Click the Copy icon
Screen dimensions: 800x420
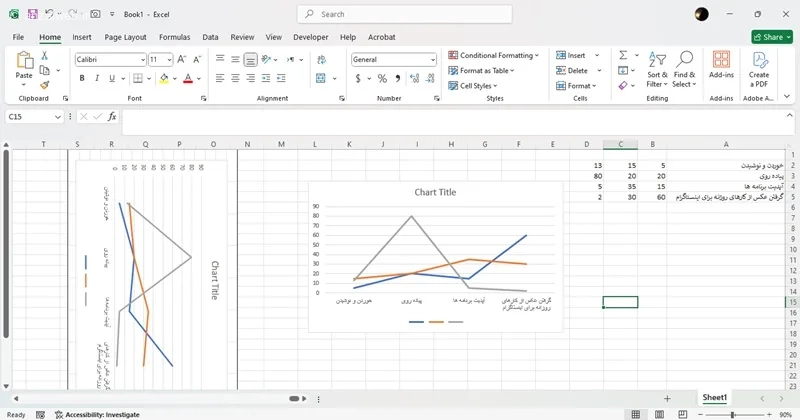click(45, 70)
